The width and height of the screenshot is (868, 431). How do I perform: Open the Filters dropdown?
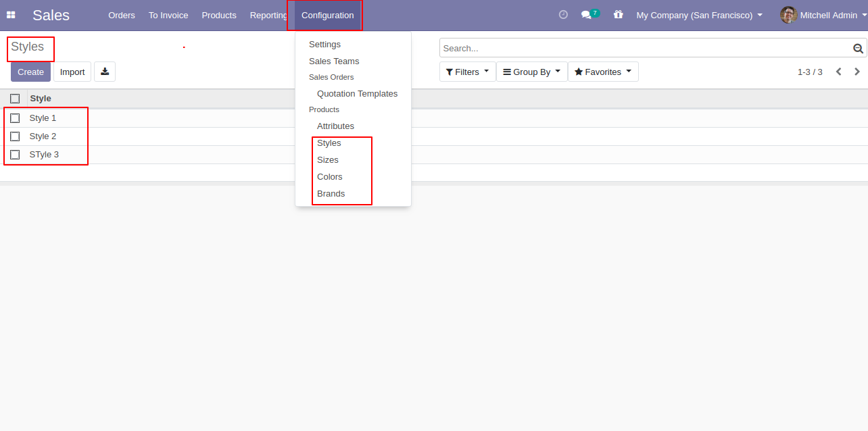(467, 72)
